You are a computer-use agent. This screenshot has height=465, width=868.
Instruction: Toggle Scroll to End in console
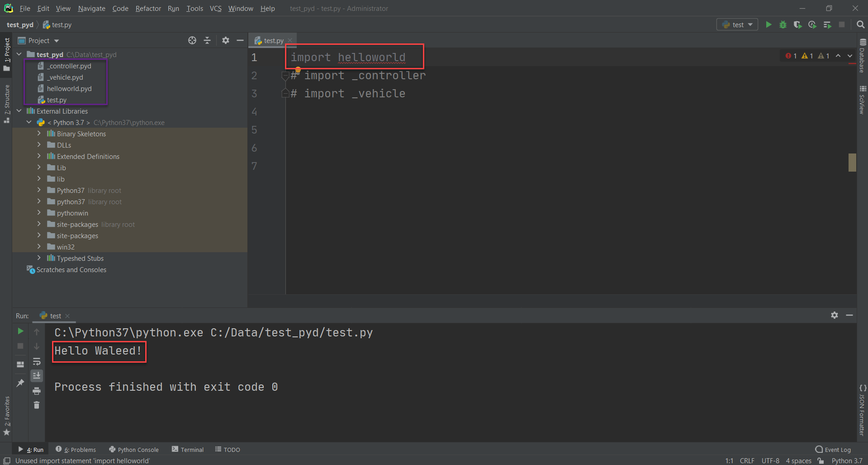37,375
